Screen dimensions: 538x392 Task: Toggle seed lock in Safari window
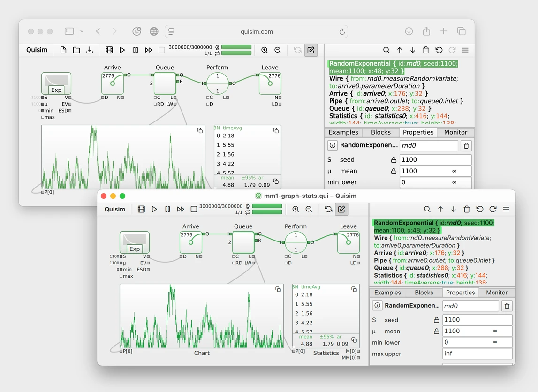click(x=394, y=160)
